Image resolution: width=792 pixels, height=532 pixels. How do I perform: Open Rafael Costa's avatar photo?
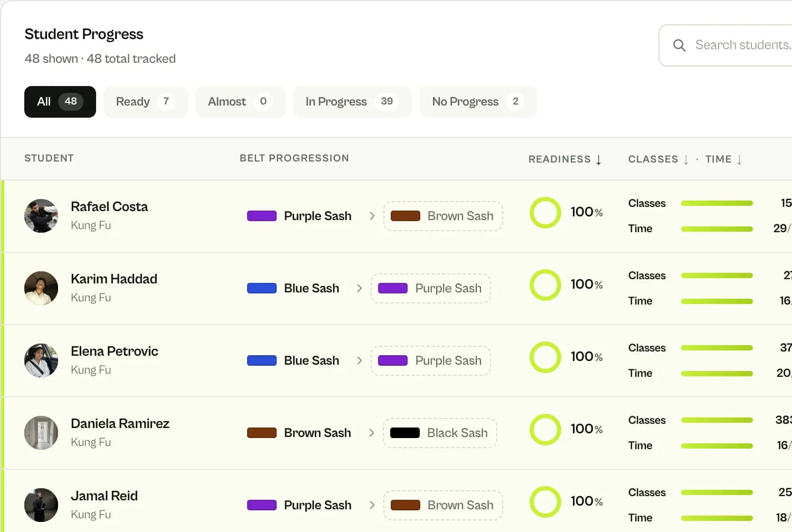click(x=41, y=216)
